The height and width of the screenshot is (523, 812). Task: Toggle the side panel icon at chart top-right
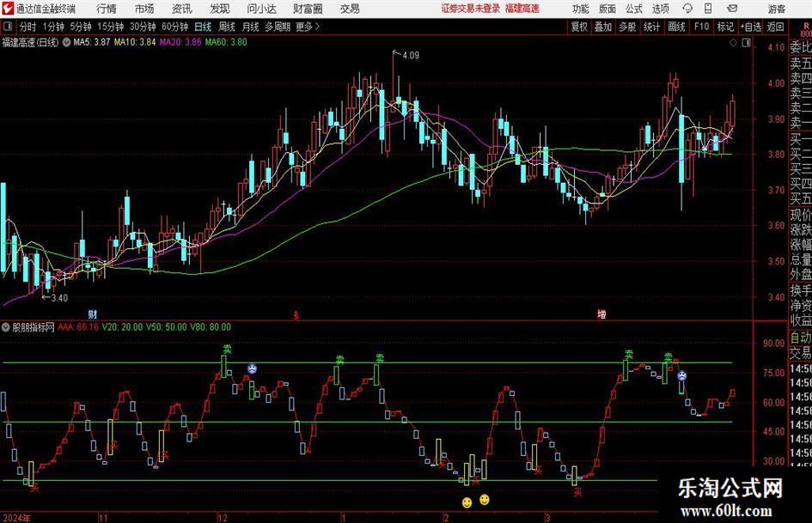coord(746,43)
